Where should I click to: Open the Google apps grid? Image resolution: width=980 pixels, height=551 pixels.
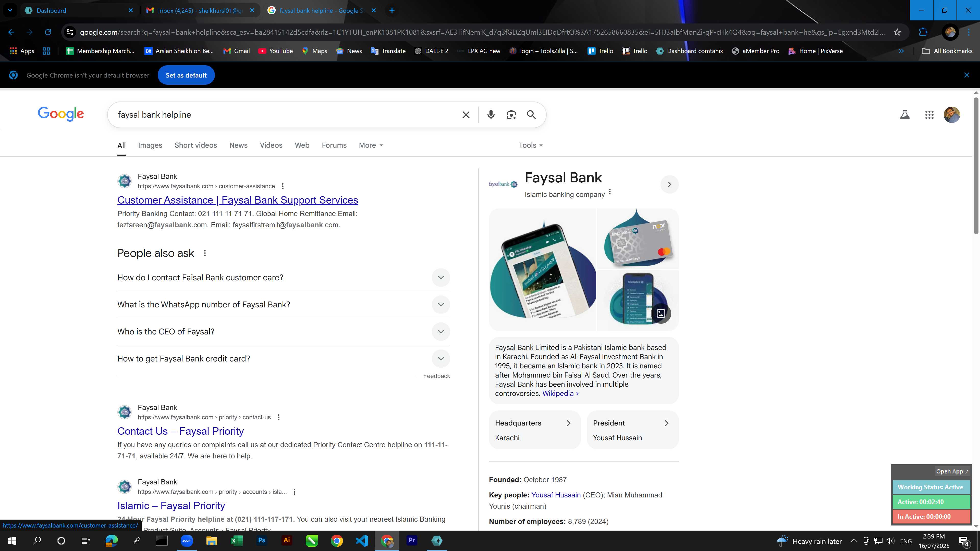pos(929,115)
